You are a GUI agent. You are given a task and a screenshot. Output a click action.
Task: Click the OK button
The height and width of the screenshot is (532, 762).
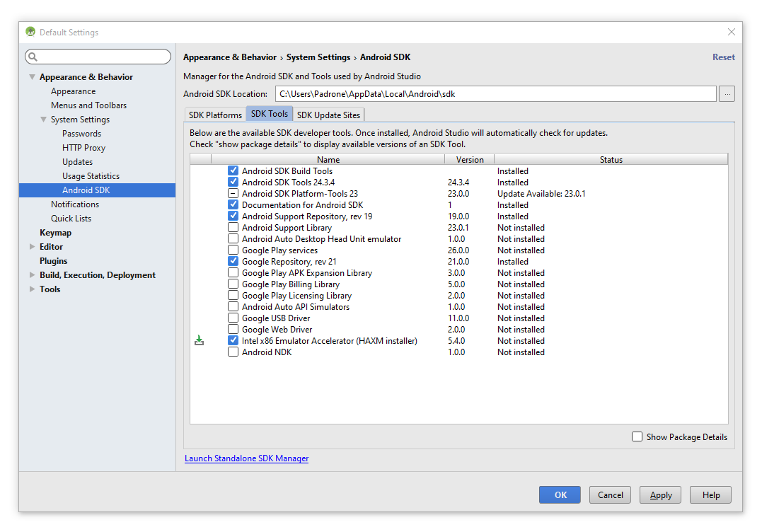coord(560,495)
